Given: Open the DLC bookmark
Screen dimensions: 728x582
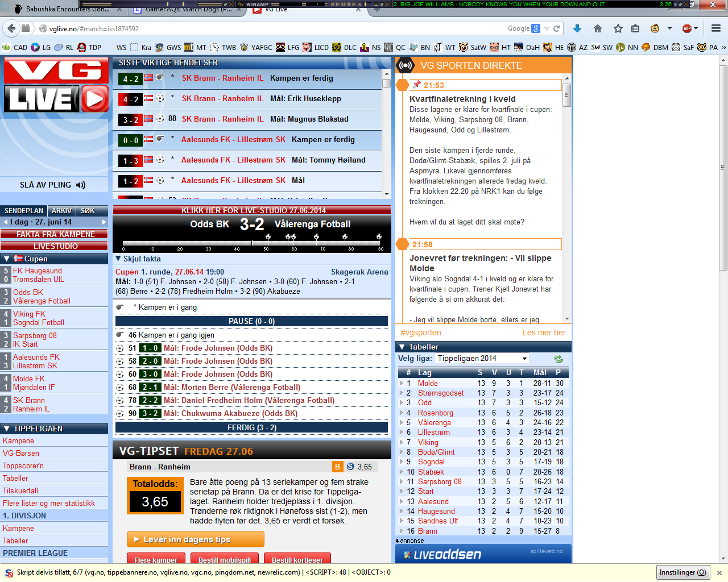Looking at the screenshot, I should pyautogui.click(x=345, y=47).
